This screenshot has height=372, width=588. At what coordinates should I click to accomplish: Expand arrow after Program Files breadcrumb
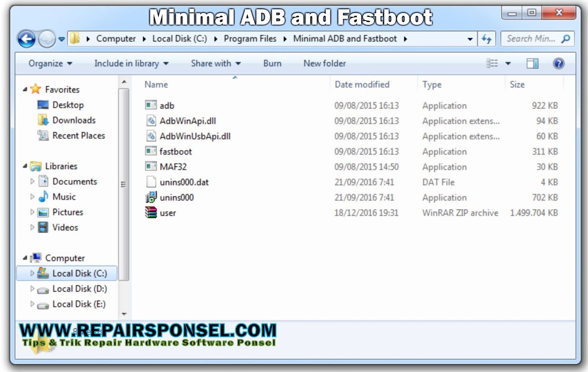(x=285, y=39)
